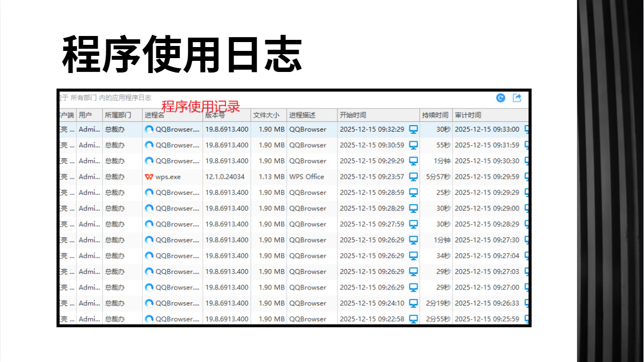Click monitor icon for 09:22:58 start time
This screenshot has height=362, width=644.
coord(414,319)
